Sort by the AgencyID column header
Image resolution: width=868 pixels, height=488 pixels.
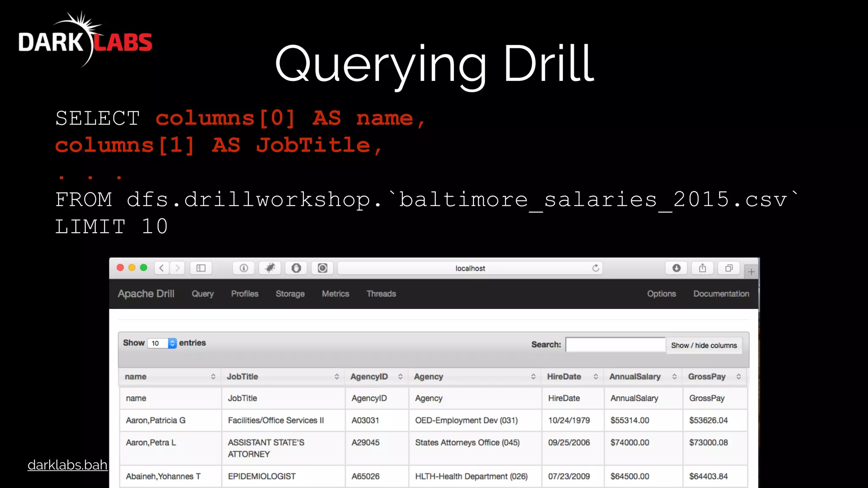click(x=376, y=377)
